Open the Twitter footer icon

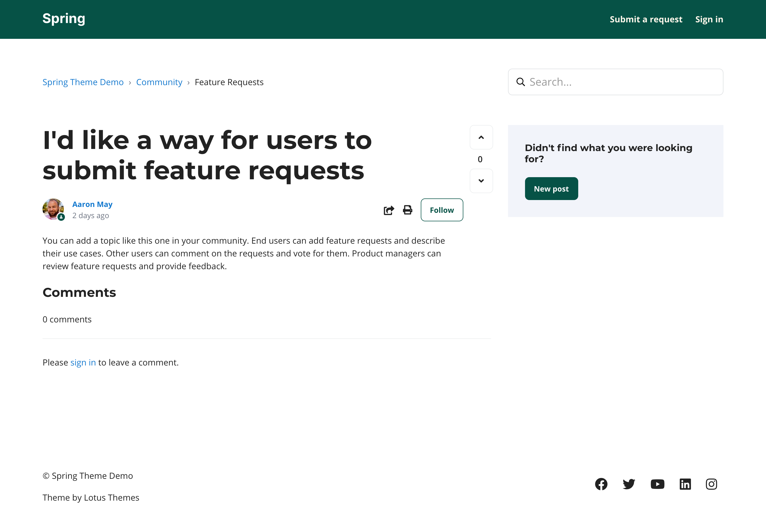point(629,484)
